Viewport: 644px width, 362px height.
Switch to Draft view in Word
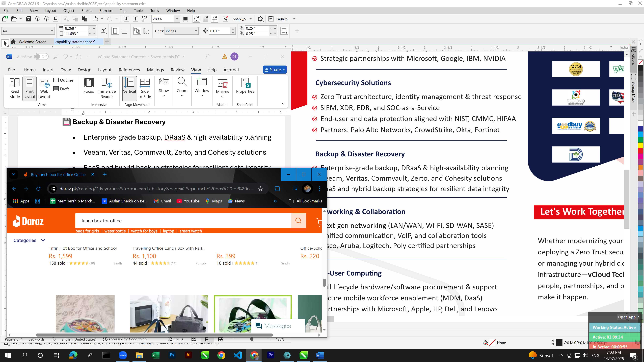click(61, 89)
